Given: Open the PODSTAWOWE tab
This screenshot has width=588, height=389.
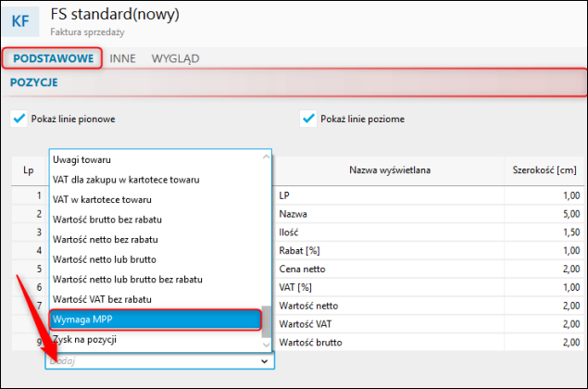Looking at the screenshot, I should point(54,58).
